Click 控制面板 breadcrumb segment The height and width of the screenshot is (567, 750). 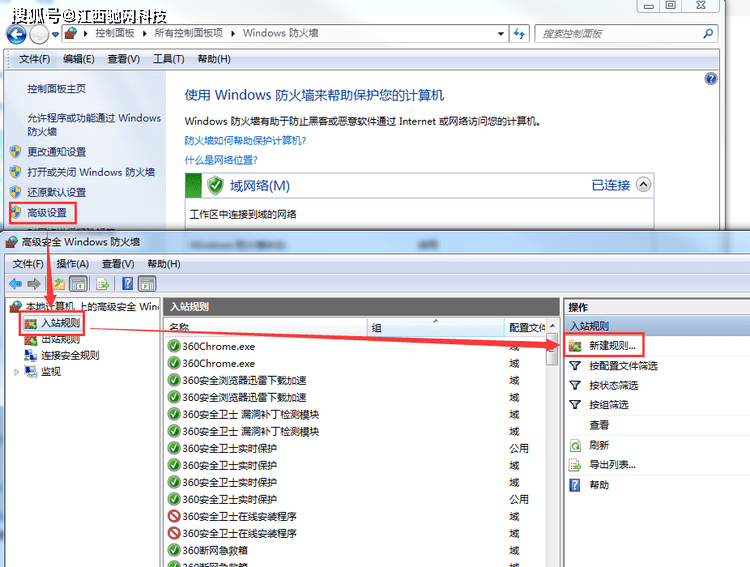115,33
